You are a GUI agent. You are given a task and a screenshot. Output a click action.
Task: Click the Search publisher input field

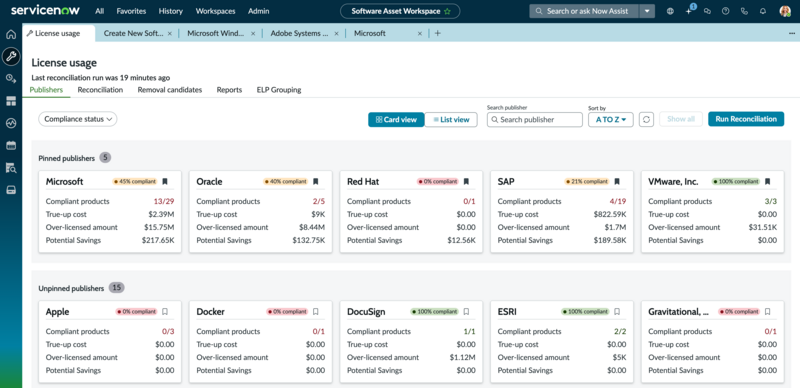[x=534, y=119]
